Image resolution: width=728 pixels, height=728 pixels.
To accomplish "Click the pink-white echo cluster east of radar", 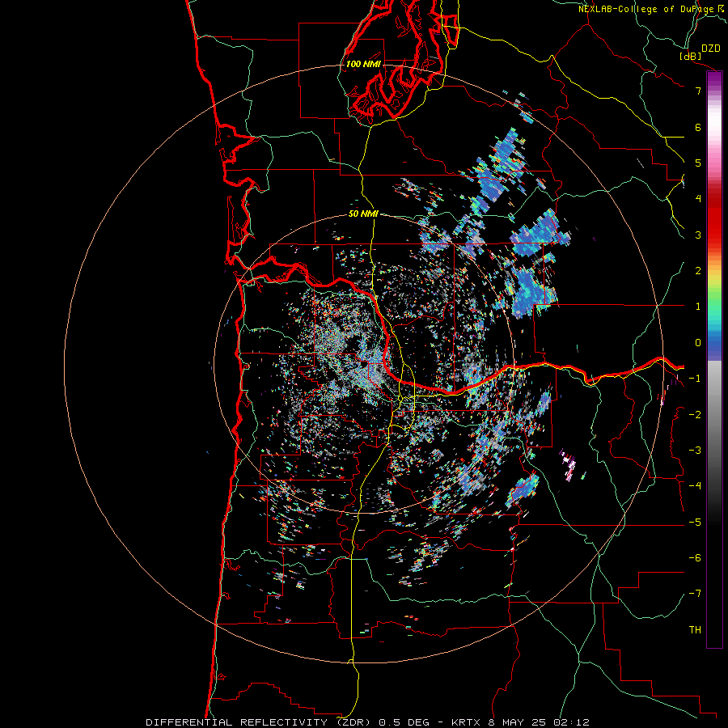I will 569,464.
